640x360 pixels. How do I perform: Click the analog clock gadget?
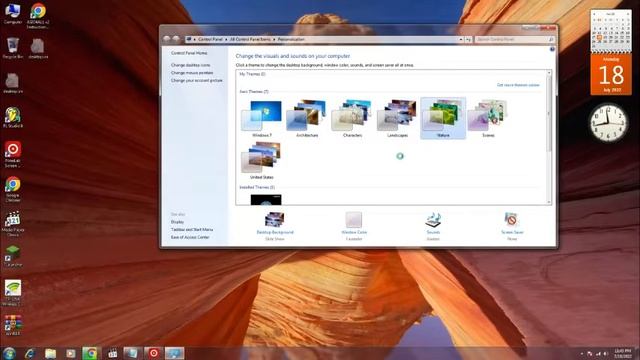coord(609,122)
